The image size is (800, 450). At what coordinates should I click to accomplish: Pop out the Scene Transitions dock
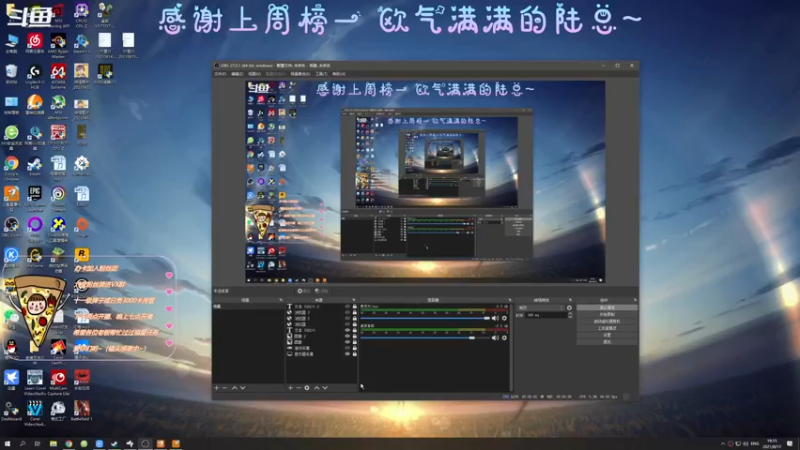point(570,300)
